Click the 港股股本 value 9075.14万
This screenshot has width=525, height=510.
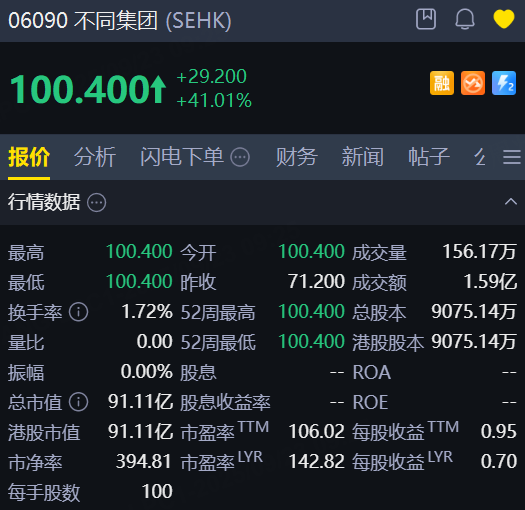[x=474, y=342]
